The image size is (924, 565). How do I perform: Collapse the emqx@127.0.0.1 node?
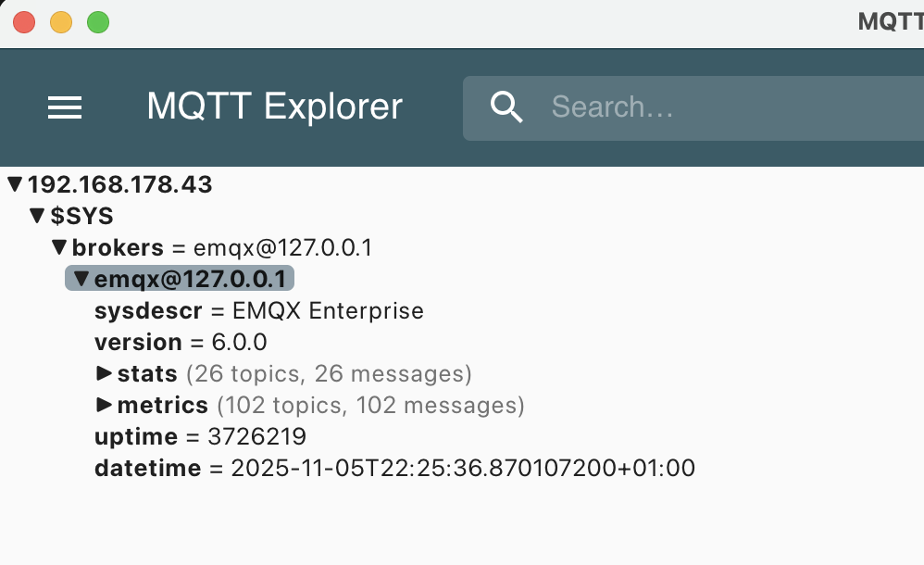[x=81, y=279]
